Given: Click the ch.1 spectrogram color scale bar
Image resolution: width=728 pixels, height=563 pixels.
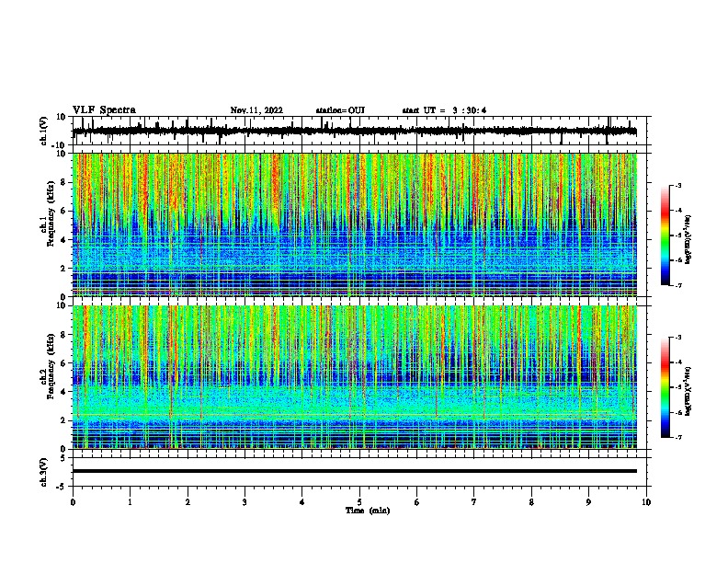Looking at the screenshot, I should coord(665,236).
